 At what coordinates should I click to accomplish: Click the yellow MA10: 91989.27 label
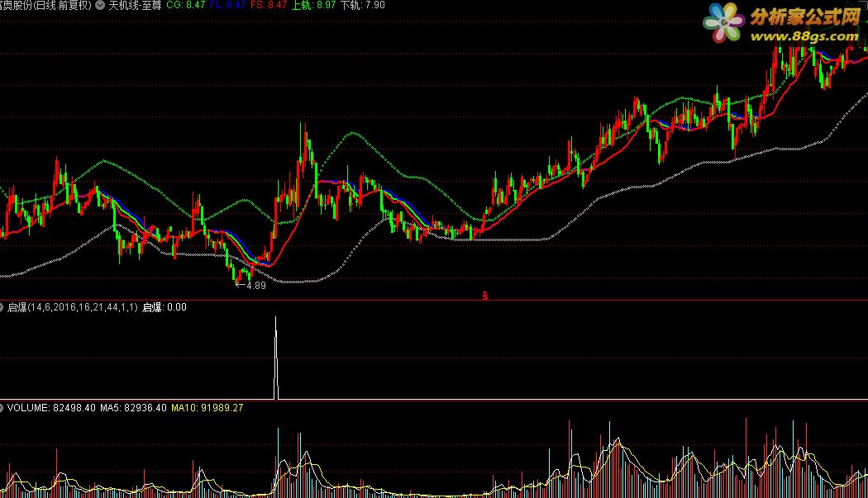tap(207, 408)
